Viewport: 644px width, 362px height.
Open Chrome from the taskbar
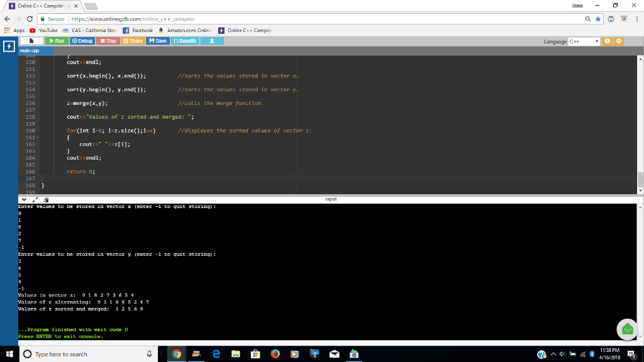177,354
